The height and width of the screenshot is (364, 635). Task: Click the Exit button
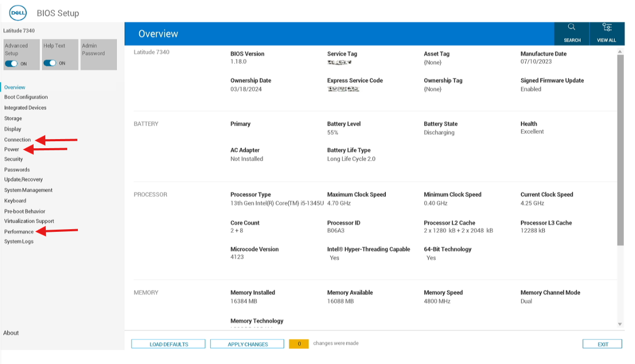pos(602,344)
